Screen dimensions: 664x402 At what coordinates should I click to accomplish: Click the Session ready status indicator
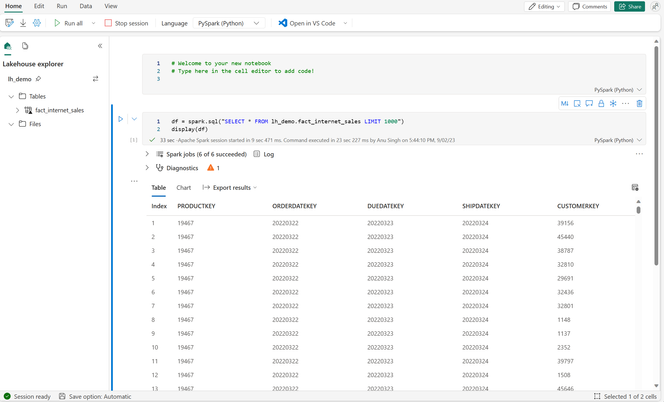click(27, 396)
